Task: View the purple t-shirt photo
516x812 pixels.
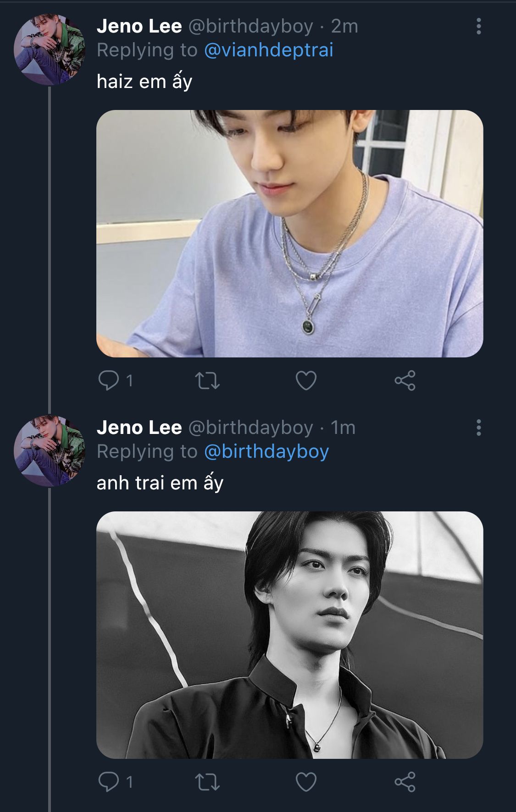Action: 289,233
